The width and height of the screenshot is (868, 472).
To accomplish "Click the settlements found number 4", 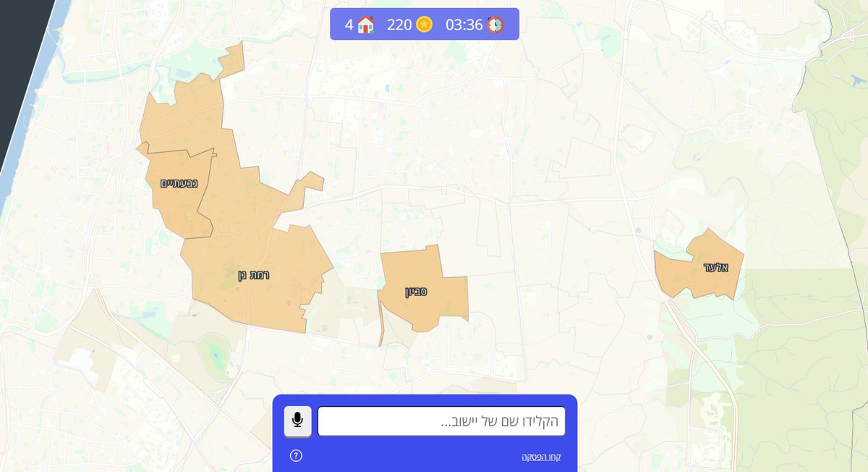I will (x=349, y=25).
